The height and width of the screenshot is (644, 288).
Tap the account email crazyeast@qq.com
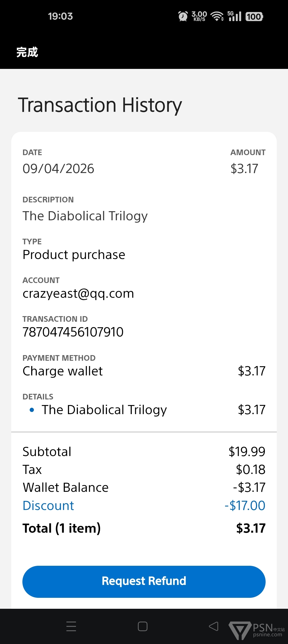pyautogui.click(x=78, y=293)
